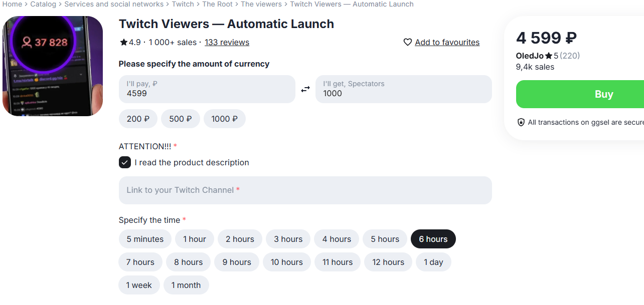Pick the 12 hours time option

tap(388, 262)
